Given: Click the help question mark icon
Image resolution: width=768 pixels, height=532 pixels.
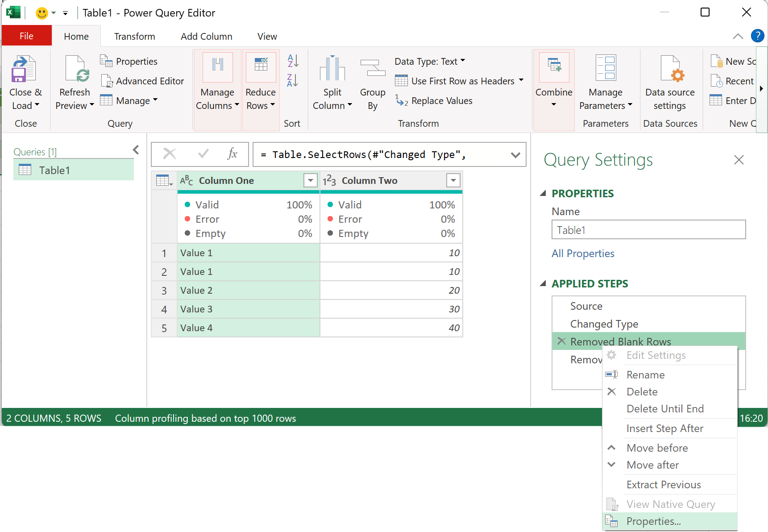Looking at the screenshot, I should 757,35.
